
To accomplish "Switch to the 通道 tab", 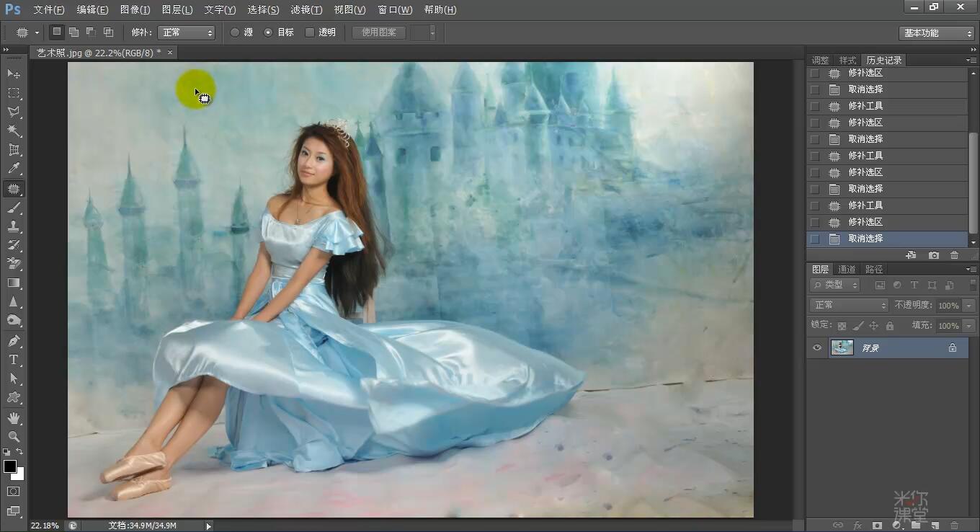I will [x=847, y=269].
